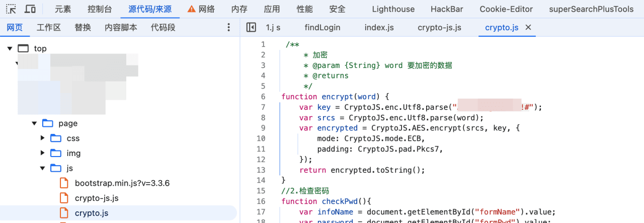Switch to the 内存 tab
Image resolution: width=644 pixels, height=223 pixels.
point(239,9)
